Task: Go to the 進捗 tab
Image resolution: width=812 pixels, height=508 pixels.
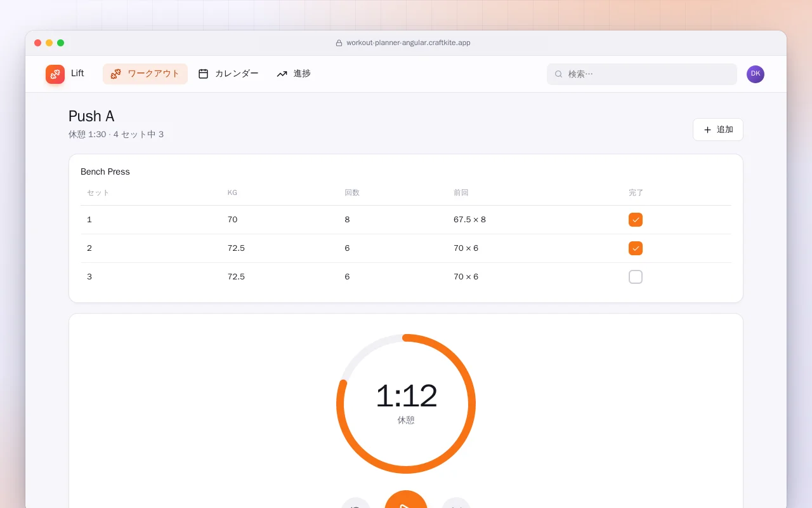Action: 294,74
